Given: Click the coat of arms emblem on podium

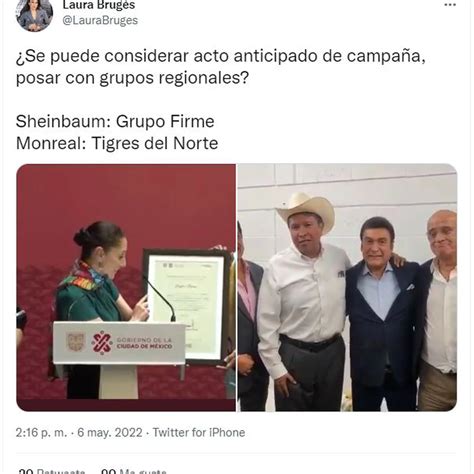Looking at the screenshot, I should [x=76, y=342].
